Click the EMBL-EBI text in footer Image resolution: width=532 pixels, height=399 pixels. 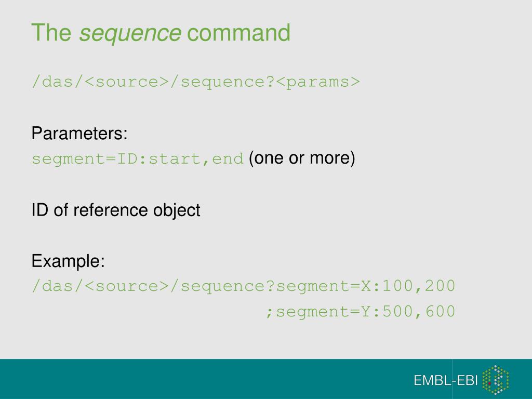click(x=445, y=380)
